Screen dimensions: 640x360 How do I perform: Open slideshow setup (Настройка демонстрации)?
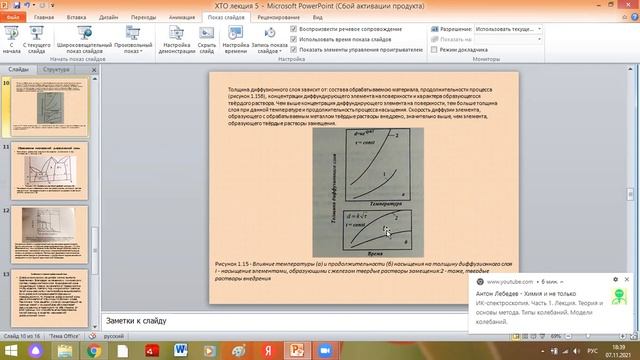[177, 39]
